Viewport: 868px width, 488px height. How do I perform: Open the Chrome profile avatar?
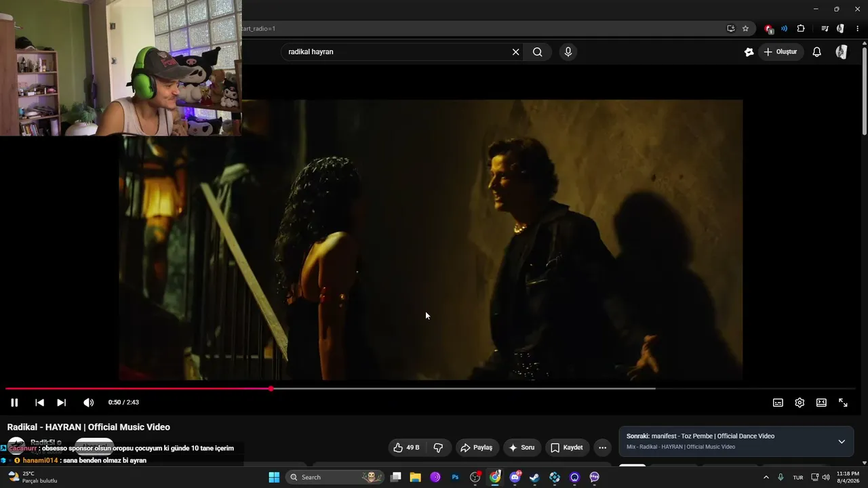coord(841,28)
